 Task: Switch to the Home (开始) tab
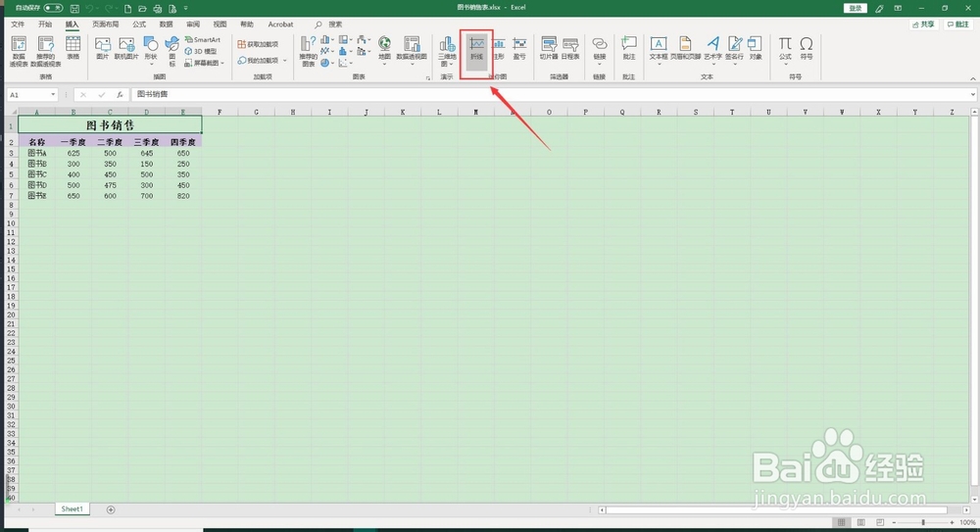pos(45,24)
